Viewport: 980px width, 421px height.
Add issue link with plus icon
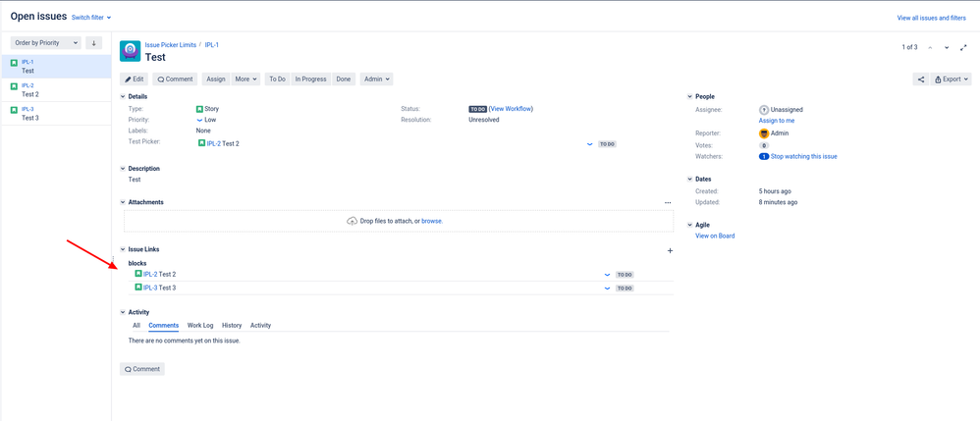(670, 250)
